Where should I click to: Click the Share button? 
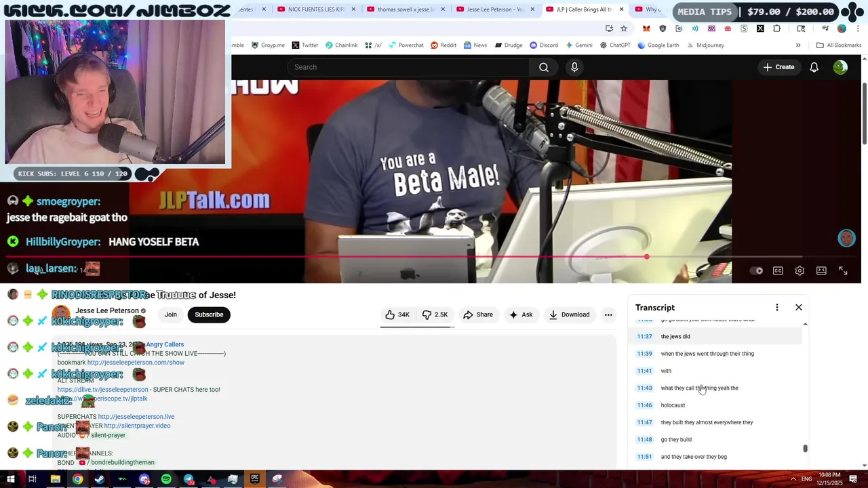pyautogui.click(x=478, y=314)
